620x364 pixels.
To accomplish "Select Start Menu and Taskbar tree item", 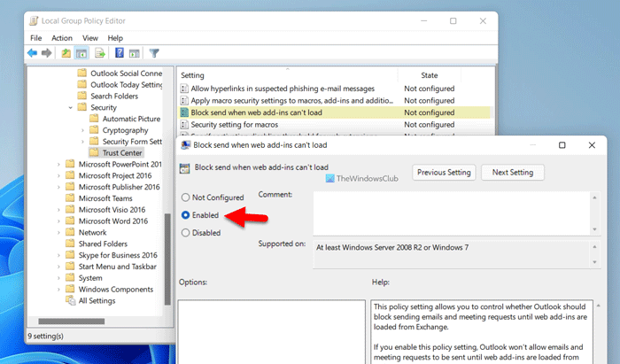I will 118,267.
